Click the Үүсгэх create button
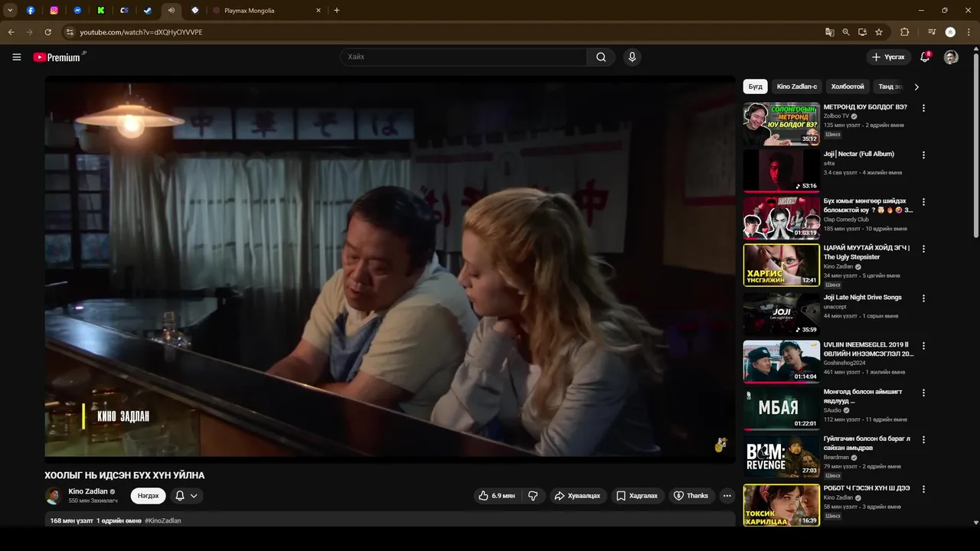The height and width of the screenshot is (551, 980). coord(888,57)
